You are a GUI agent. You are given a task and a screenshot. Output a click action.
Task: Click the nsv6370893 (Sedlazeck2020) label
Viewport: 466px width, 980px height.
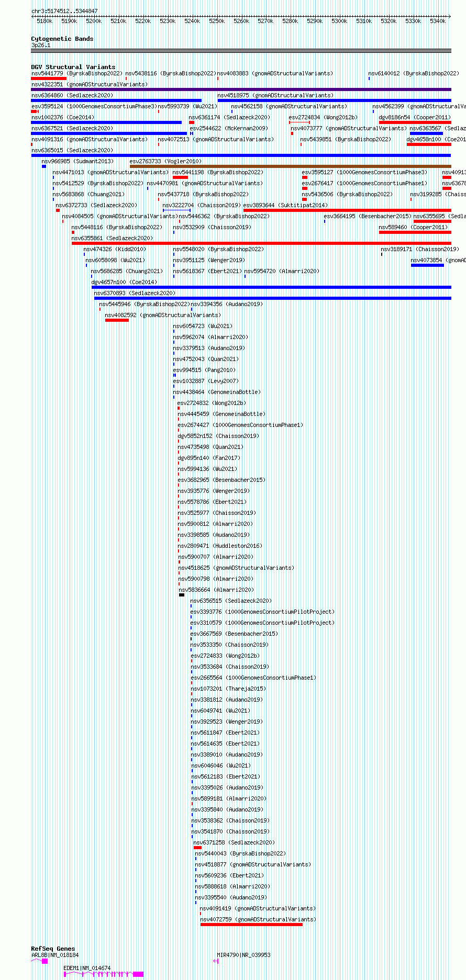pyautogui.click(x=135, y=294)
